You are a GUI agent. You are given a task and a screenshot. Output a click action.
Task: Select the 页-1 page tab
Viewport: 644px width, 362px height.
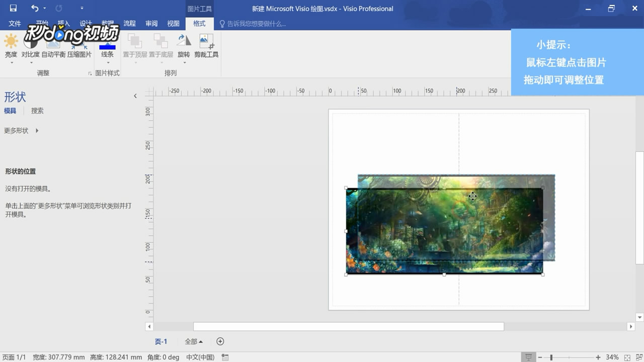tap(161, 341)
